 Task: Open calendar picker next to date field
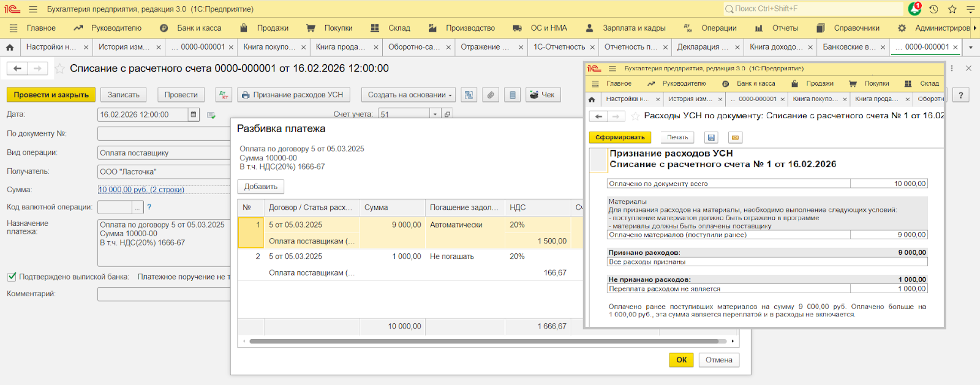tap(194, 114)
